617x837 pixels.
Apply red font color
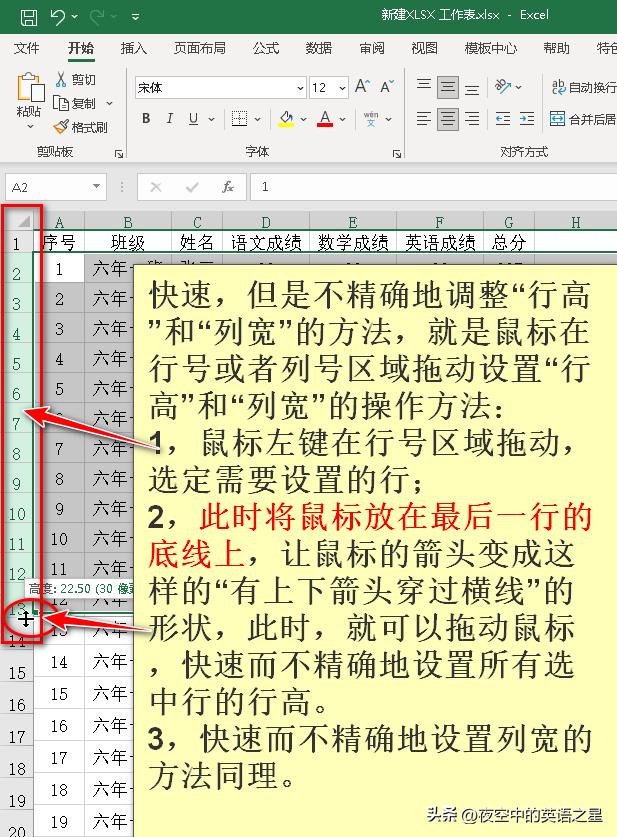coord(325,119)
